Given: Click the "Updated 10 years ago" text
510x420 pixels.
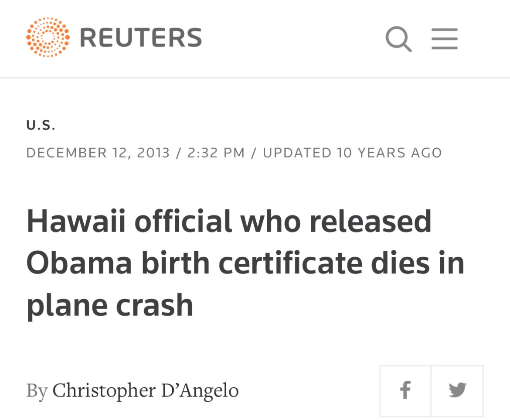Looking at the screenshot, I should coord(352,153).
